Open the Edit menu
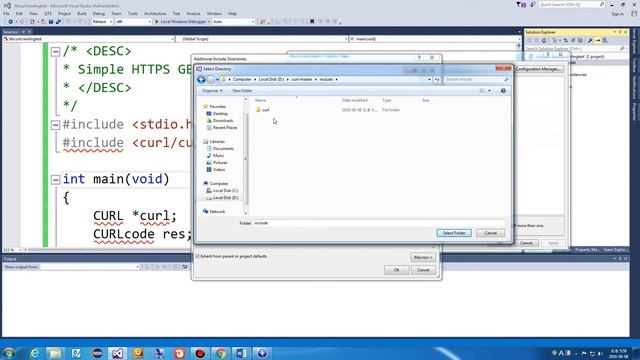 pyautogui.click(x=19, y=13)
